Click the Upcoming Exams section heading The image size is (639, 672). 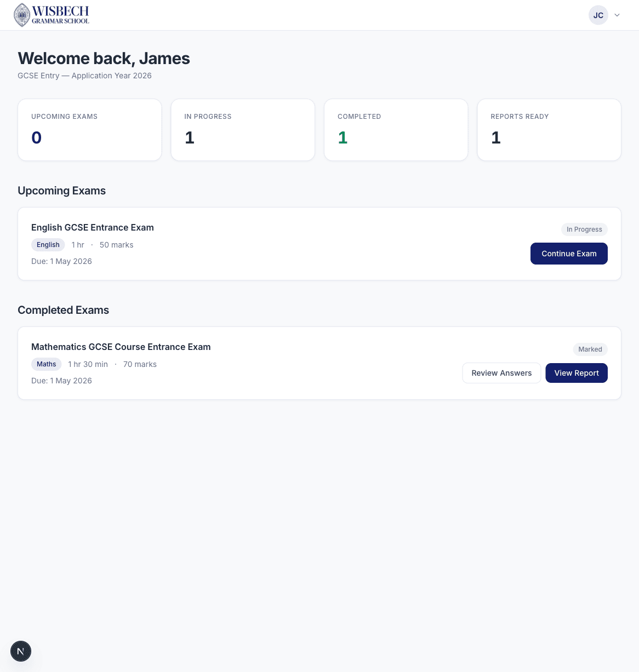point(61,191)
